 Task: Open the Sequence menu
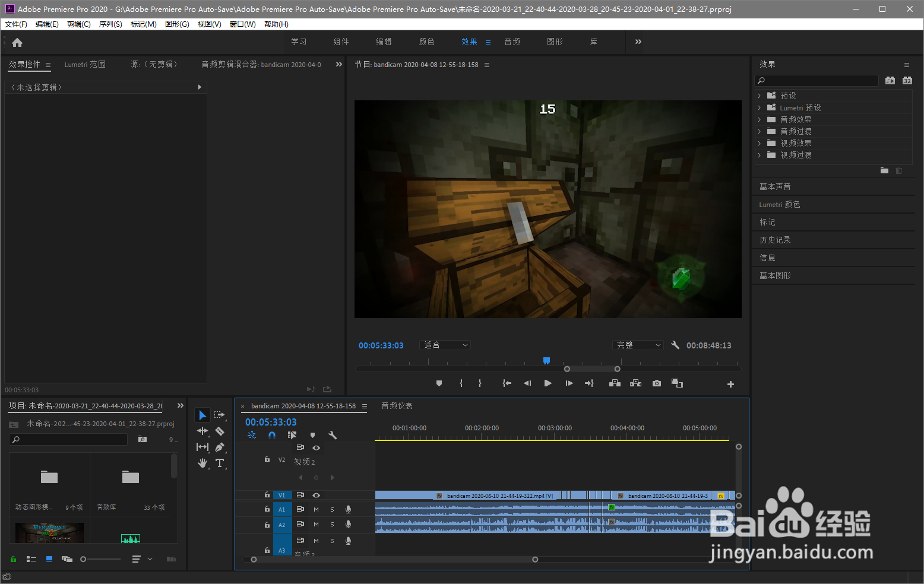[x=110, y=24]
